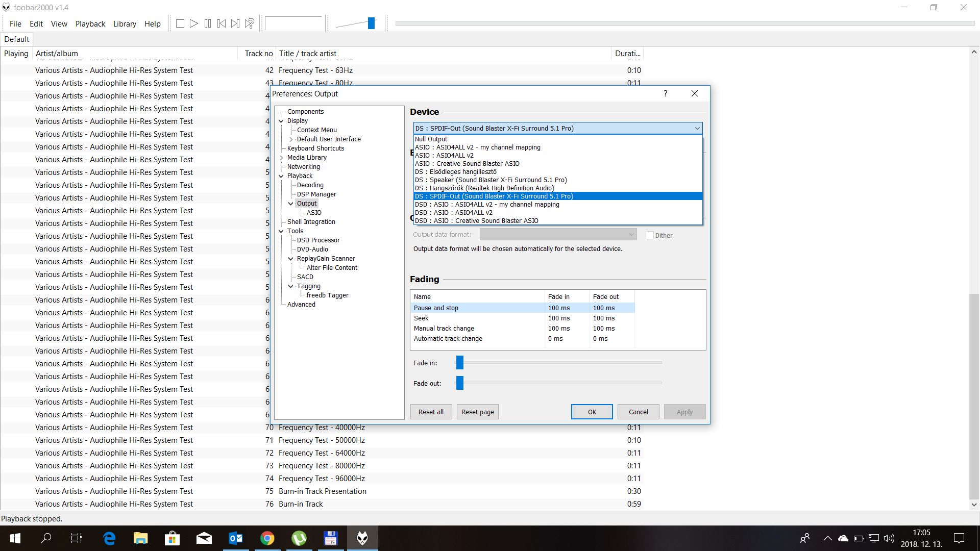Open the Mail app from taskbar
This screenshot has height=551, width=980.
coord(204,538)
